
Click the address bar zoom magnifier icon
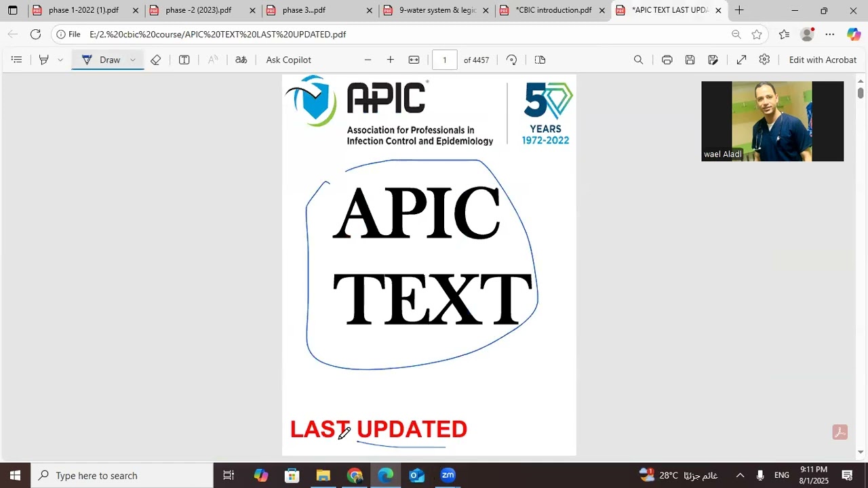click(x=736, y=34)
